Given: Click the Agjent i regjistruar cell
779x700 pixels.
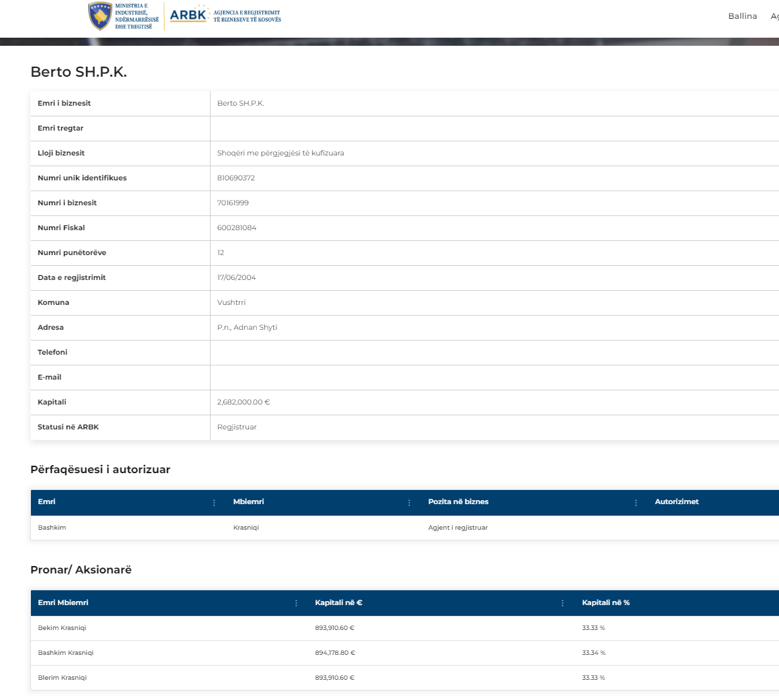Looking at the screenshot, I should [x=457, y=528].
